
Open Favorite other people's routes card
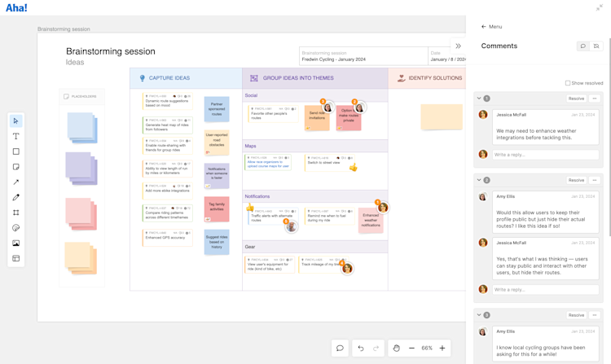coord(273,114)
